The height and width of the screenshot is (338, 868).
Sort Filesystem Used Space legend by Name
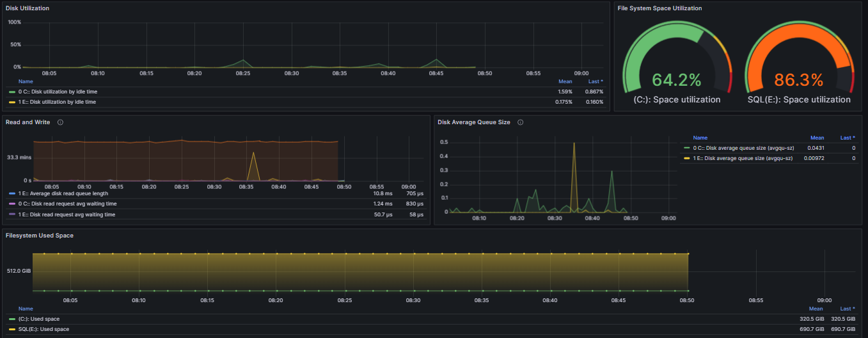pos(26,309)
